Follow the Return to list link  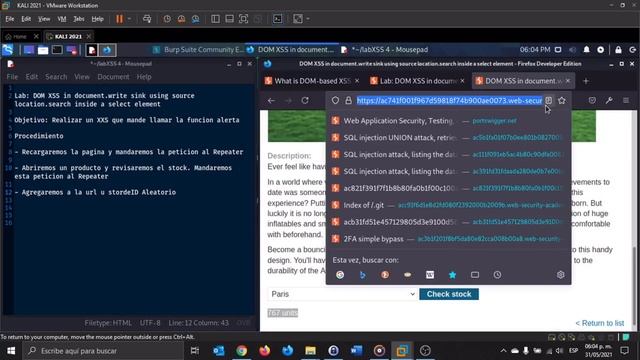point(600,323)
